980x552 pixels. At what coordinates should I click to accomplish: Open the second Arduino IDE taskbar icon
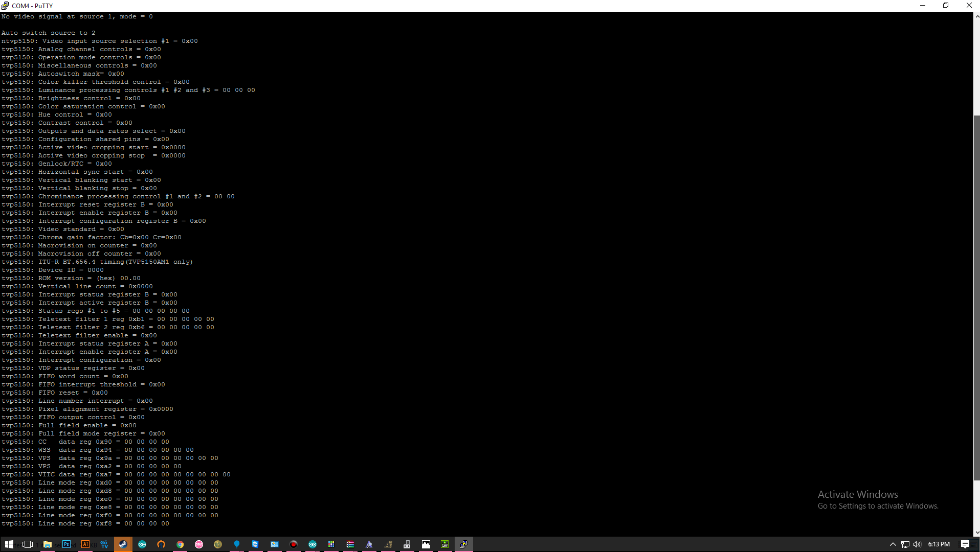pyautogui.click(x=313, y=544)
